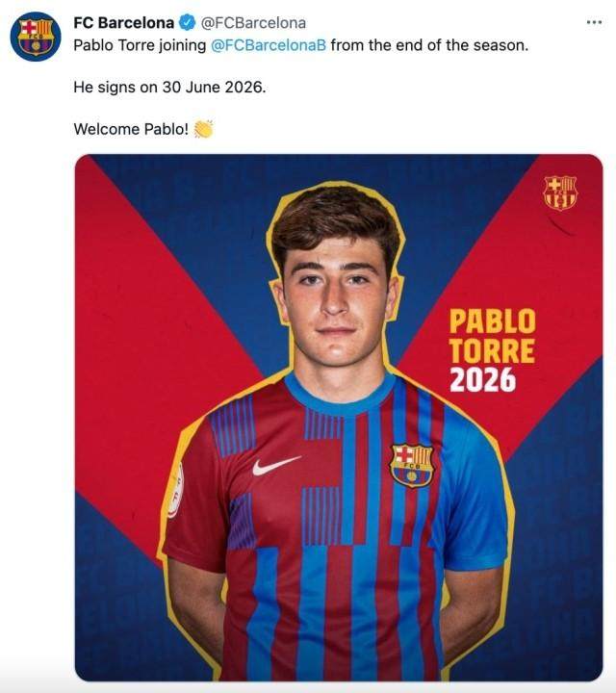Click the clapping hands emoji

pyautogui.click(x=203, y=128)
